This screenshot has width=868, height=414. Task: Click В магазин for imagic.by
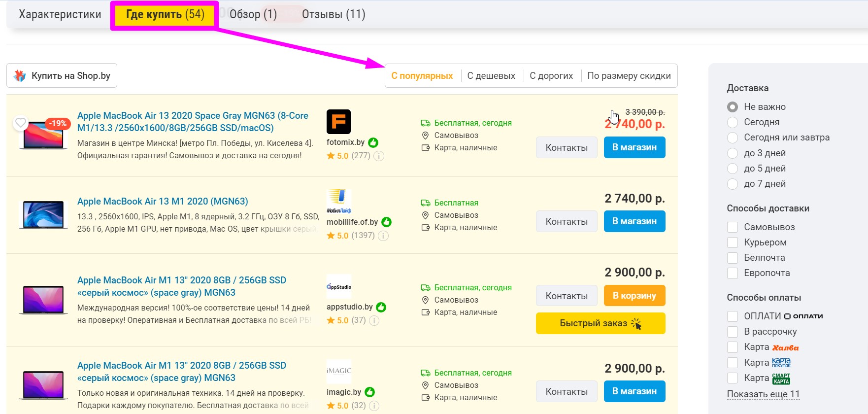pos(634,391)
